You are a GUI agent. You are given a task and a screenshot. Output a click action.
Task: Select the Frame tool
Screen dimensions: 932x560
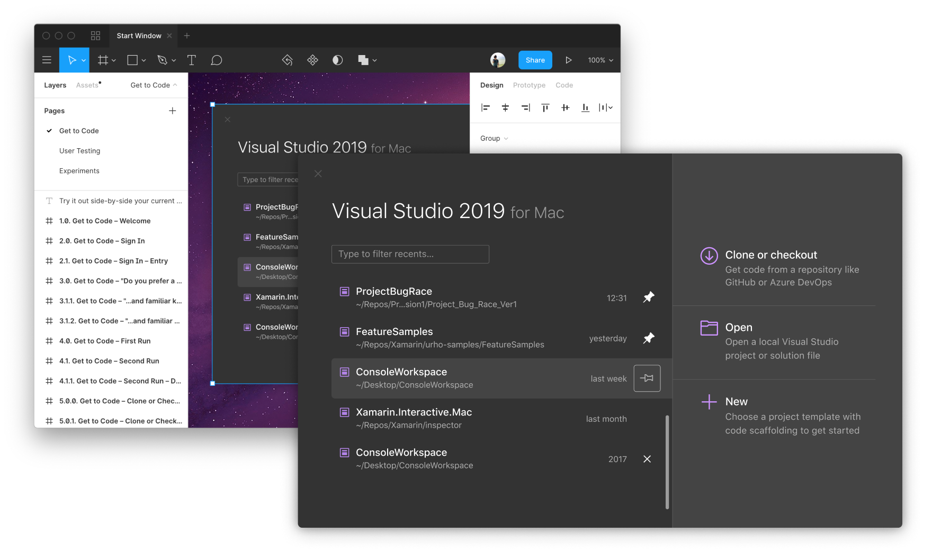[103, 60]
